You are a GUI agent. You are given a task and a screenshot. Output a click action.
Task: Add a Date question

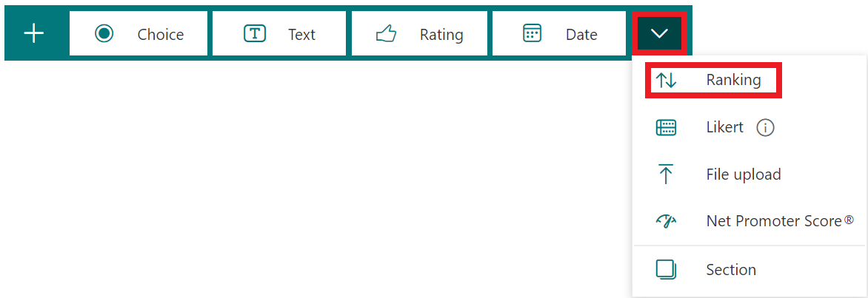[x=559, y=34]
